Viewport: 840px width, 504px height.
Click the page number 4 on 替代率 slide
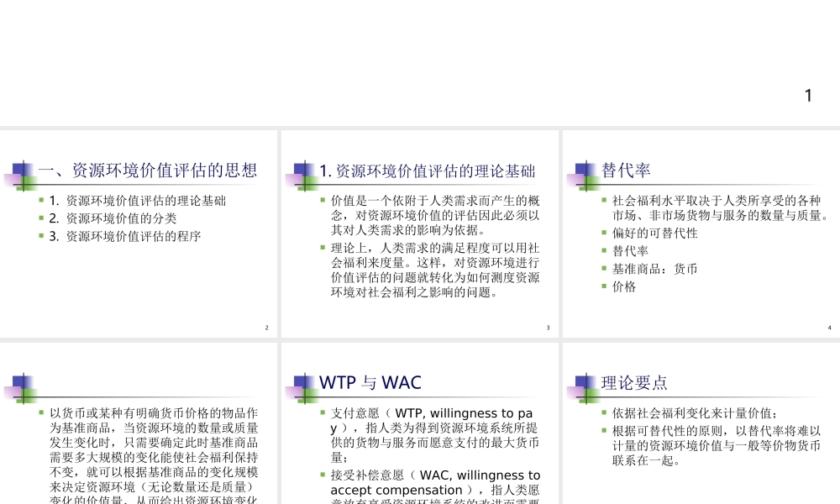(x=828, y=328)
